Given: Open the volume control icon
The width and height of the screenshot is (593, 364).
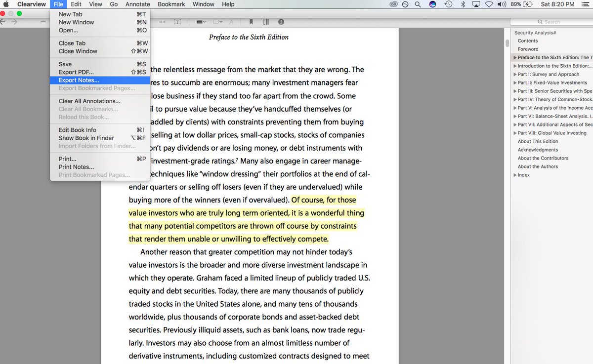Looking at the screenshot, I should pyautogui.click(x=502, y=4).
